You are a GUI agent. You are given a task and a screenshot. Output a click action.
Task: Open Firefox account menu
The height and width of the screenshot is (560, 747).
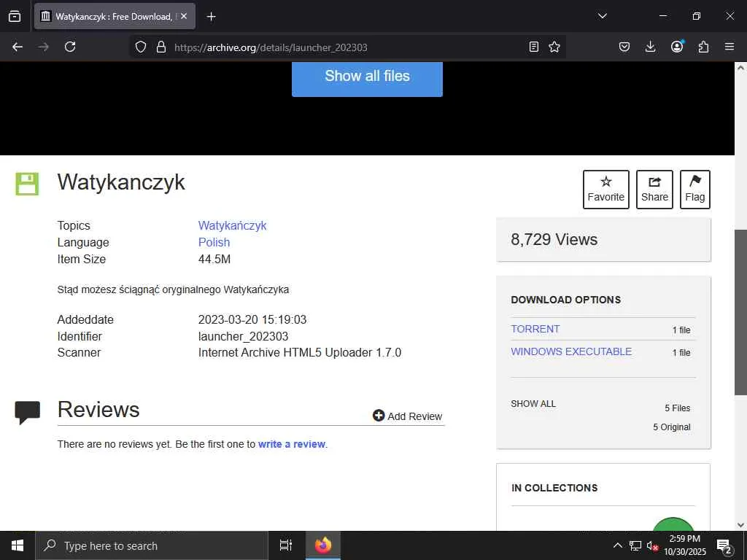tap(677, 47)
